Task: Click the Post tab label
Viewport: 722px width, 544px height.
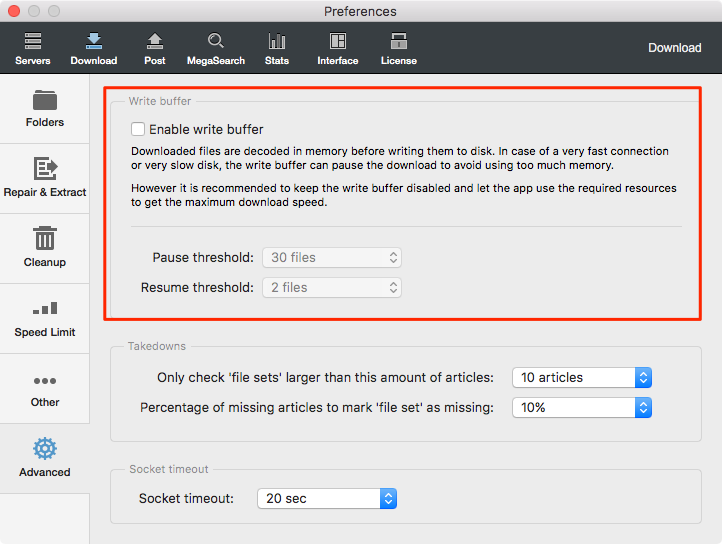Action: 155,61
